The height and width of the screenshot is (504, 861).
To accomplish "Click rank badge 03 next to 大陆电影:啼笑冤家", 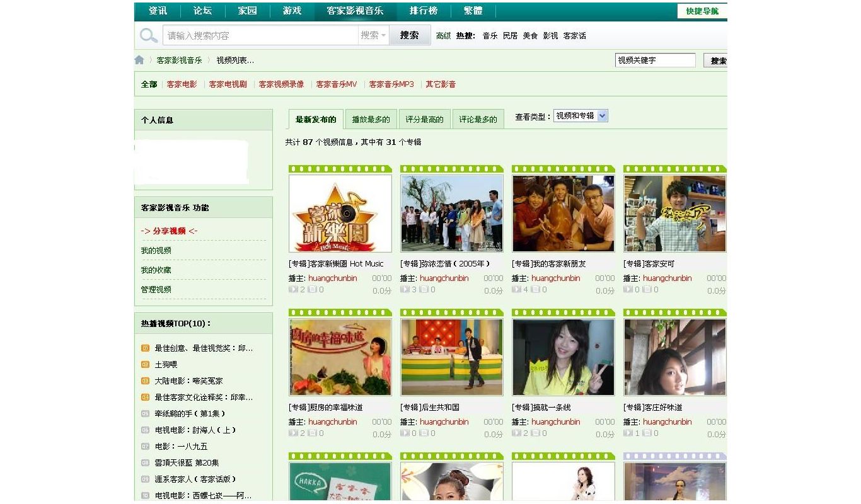I will (x=145, y=381).
